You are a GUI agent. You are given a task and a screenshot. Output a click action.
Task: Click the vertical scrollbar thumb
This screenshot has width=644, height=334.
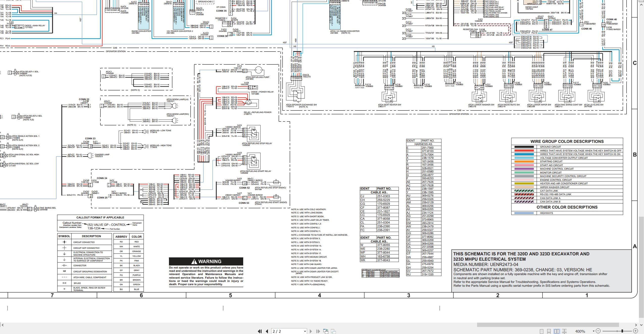641,267
